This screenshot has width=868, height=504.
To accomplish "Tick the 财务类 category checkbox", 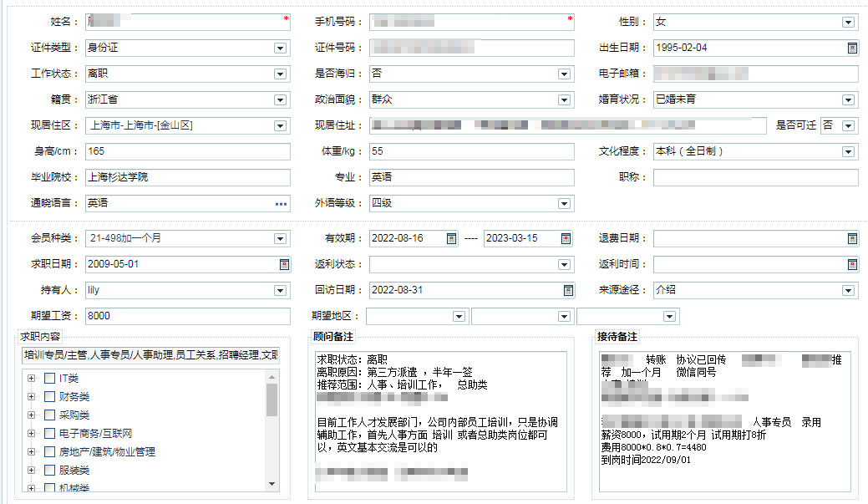I will click(50, 396).
